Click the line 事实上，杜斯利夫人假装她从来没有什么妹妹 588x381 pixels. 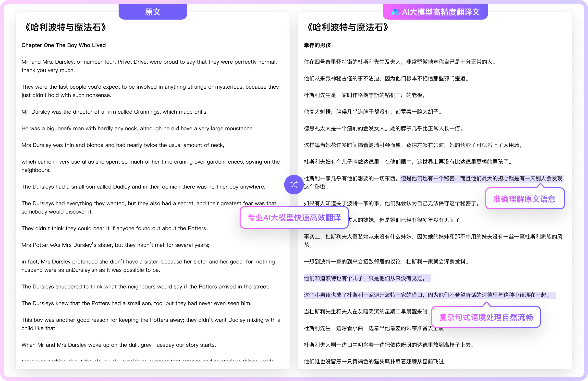[x=433, y=241]
